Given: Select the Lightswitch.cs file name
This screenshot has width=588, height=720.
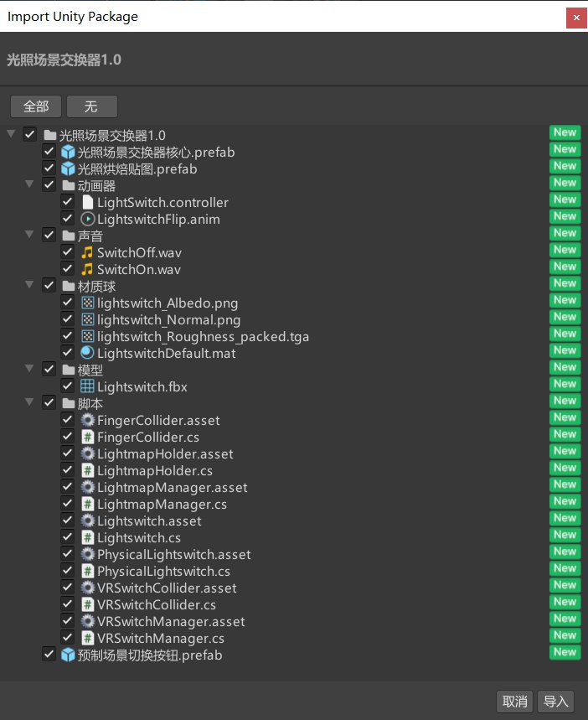Looking at the screenshot, I should click(138, 538).
